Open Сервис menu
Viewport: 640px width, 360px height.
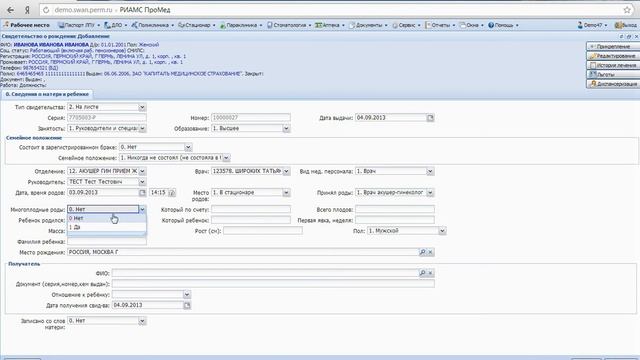[406, 25]
